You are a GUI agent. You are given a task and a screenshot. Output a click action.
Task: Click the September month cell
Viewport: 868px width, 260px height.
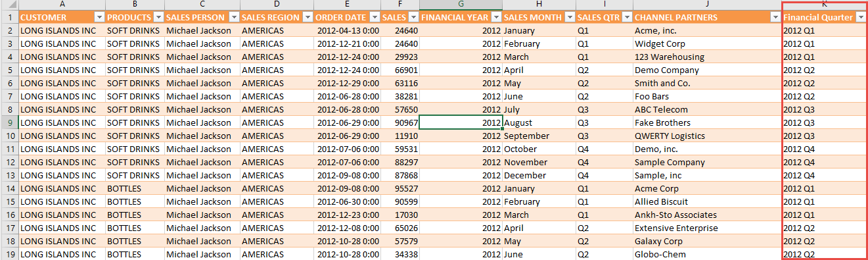click(539, 136)
